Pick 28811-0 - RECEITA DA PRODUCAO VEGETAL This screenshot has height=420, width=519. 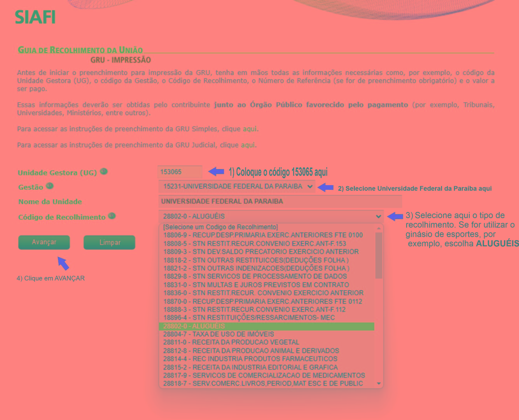coord(231,342)
